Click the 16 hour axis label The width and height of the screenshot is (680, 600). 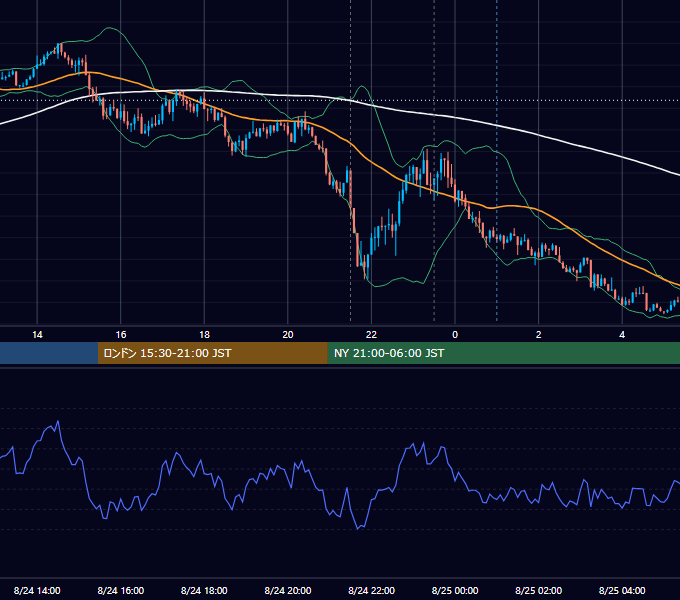pyautogui.click(x=121, y=334)
